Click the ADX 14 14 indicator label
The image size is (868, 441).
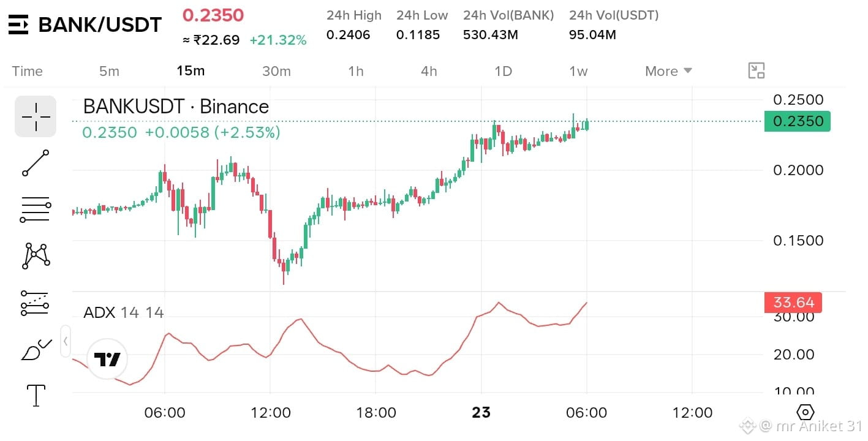click(x=124, y=312)
